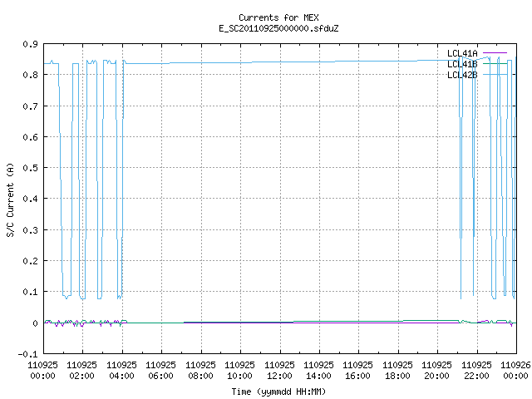Image resolution: width=532 pixels, height=399 pixels.
Task: Click the green LCL41B legend line sample
Action: 495,64
